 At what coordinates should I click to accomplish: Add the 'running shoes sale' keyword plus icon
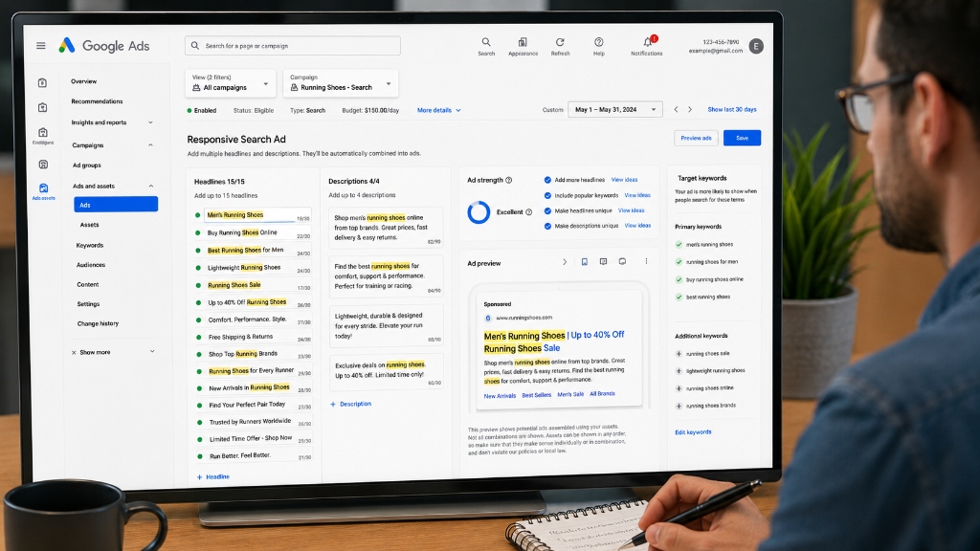coord(679,354)
